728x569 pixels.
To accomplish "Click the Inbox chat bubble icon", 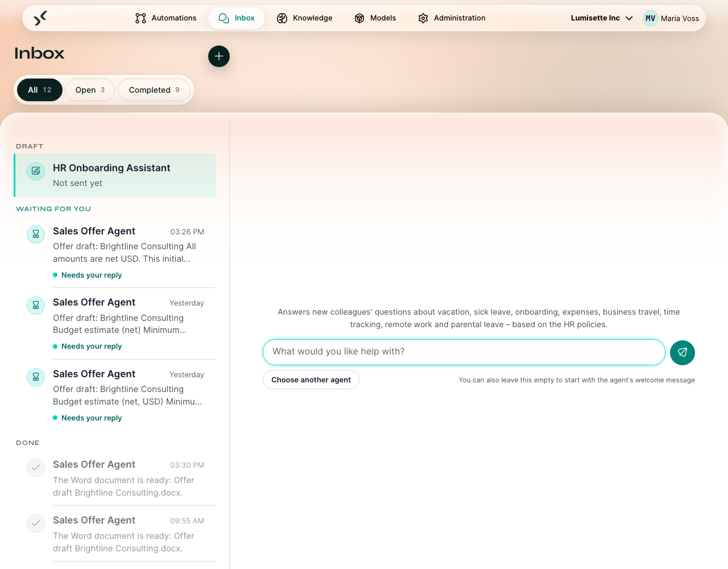I will [224, 18].
